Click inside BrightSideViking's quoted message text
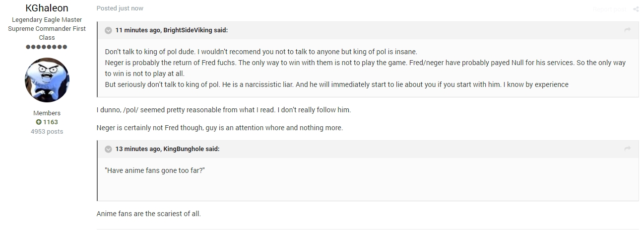 coord(365,68)
